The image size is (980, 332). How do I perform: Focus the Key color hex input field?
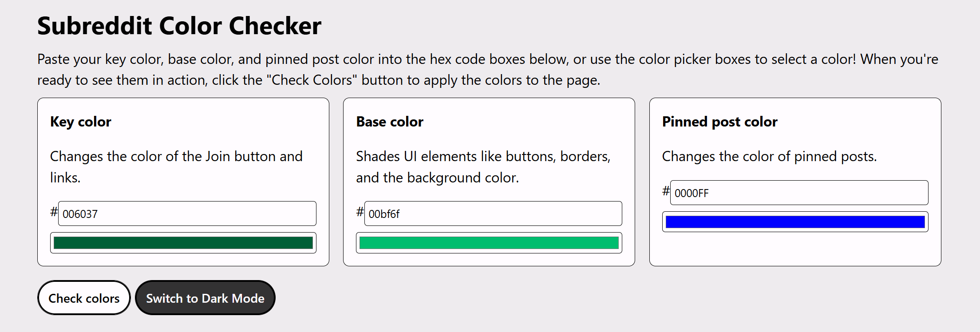(187, 213)
